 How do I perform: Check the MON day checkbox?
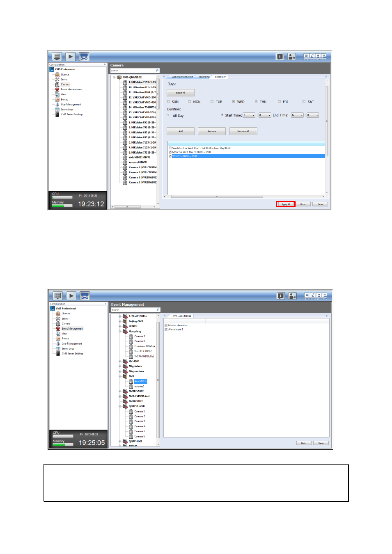pyautogui.click(x=189, y=101)
